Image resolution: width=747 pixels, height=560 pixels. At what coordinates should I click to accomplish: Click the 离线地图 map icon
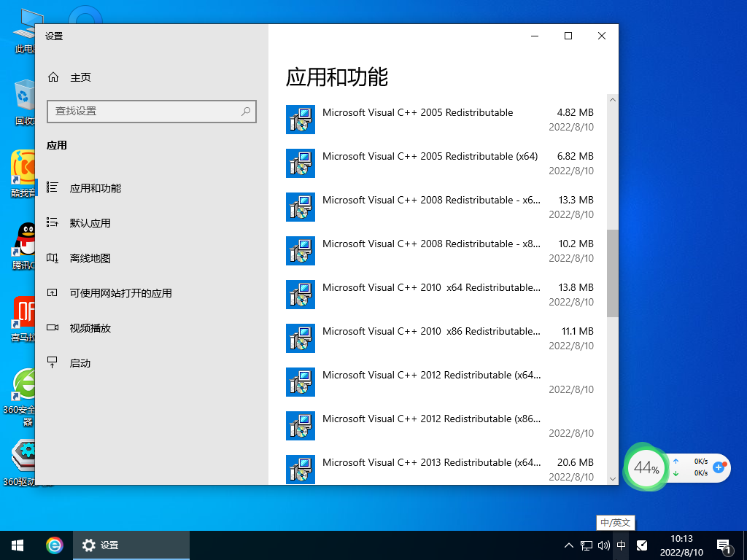[x=53, y=257]
